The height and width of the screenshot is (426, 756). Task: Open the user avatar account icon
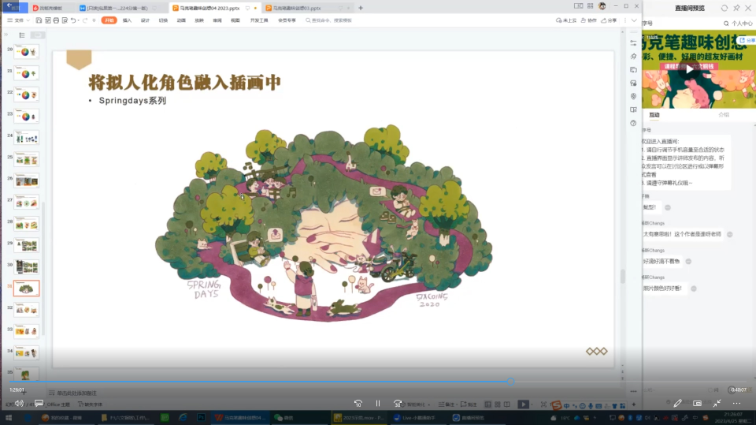pyautogui.click(x=602, y=6)
